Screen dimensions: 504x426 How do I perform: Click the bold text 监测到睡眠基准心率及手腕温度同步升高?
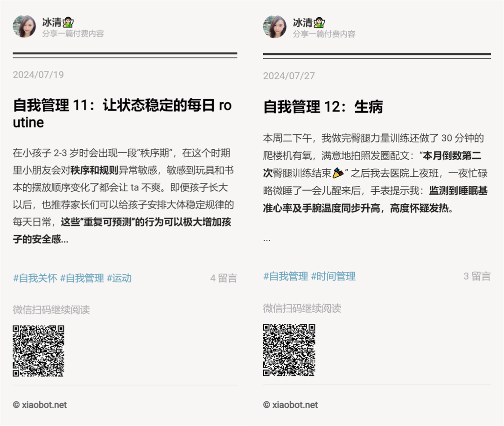[375, 200]
